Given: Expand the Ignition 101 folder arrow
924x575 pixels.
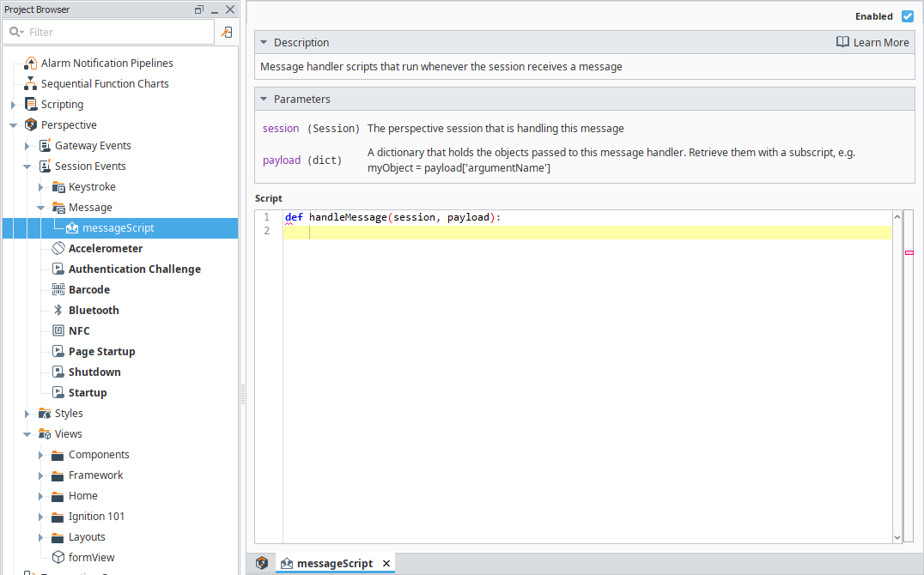Looking at the screenshot, I should click(x=40, y=517).
